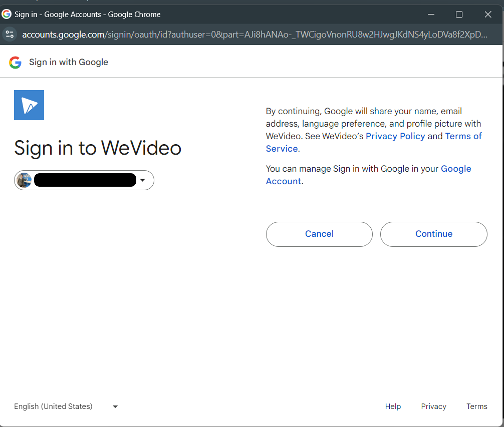Close the Sign in Chrome window

pos(488,15)
